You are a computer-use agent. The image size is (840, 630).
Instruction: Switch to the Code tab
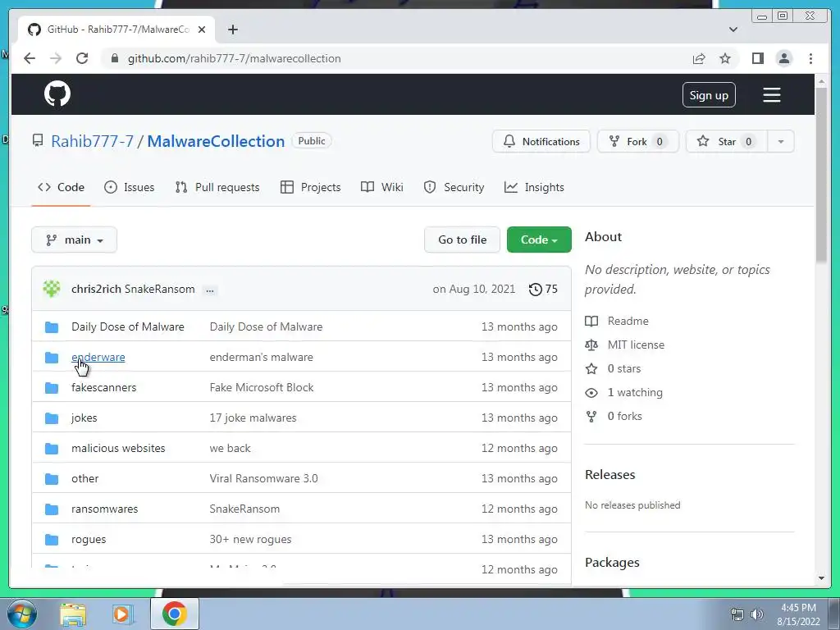61,188
